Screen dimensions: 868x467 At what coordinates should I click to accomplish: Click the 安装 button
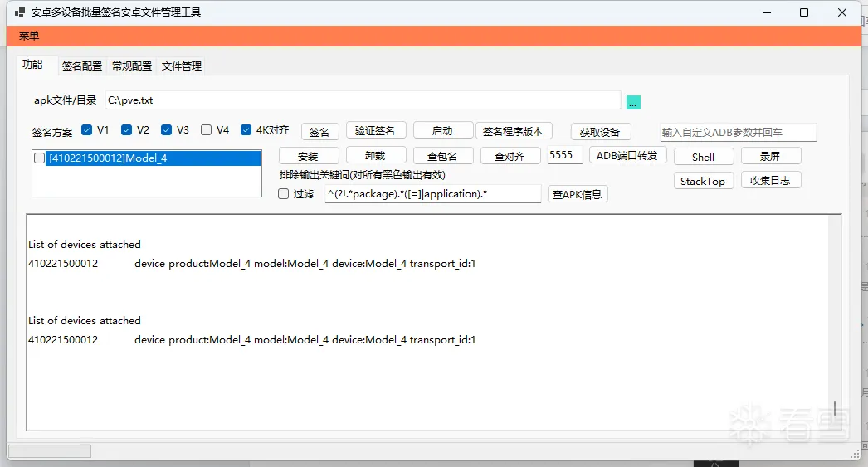coord(309,156)
